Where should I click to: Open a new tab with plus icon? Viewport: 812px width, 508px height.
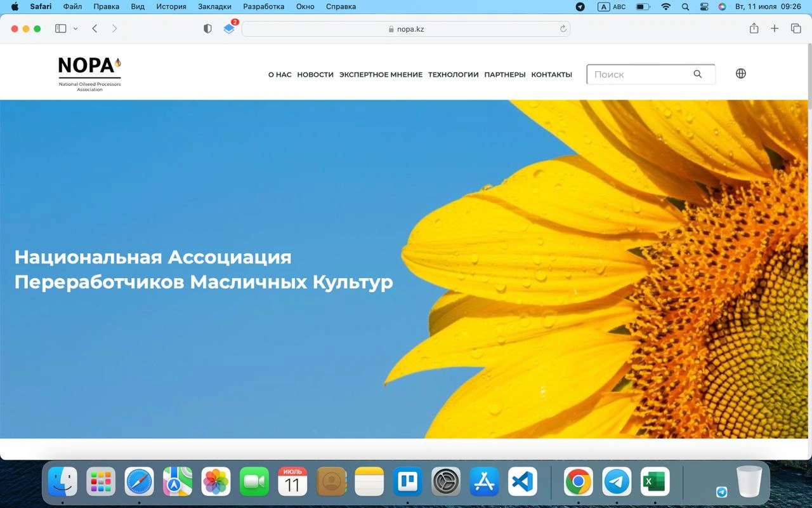coord(775,29)
